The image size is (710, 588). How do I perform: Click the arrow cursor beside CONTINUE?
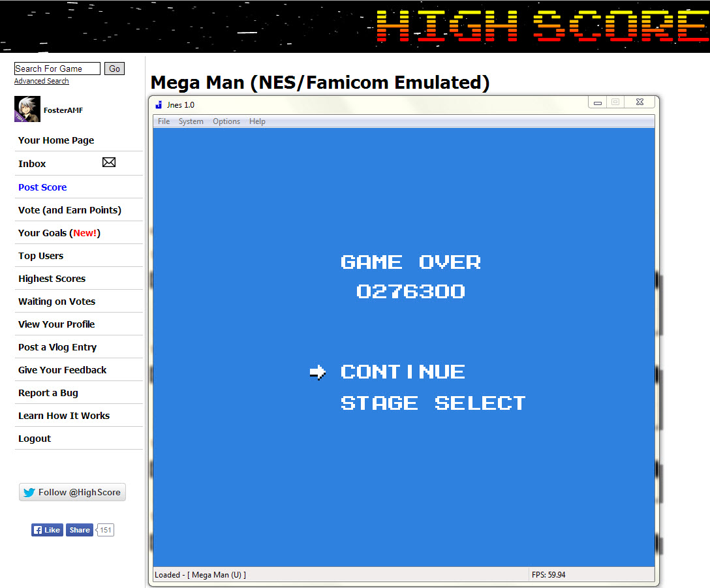pyautogui.click(x=317, y=373)
